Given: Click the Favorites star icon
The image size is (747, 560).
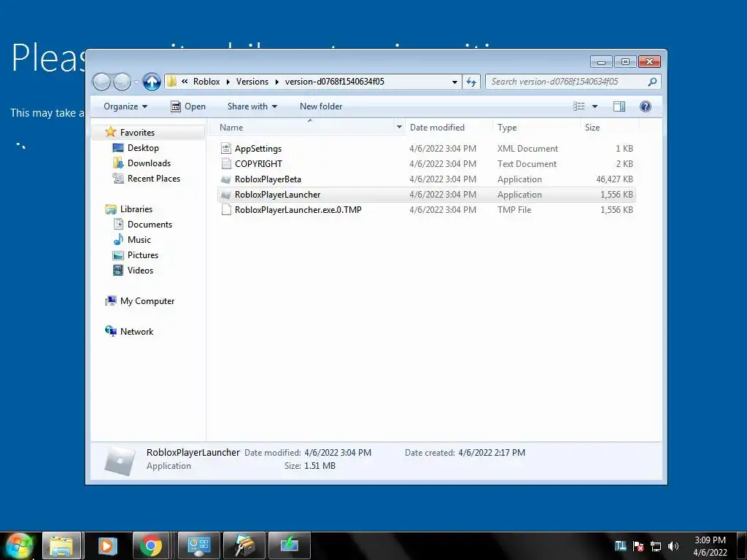Looking at the screenshot, I should pos(111,132).
